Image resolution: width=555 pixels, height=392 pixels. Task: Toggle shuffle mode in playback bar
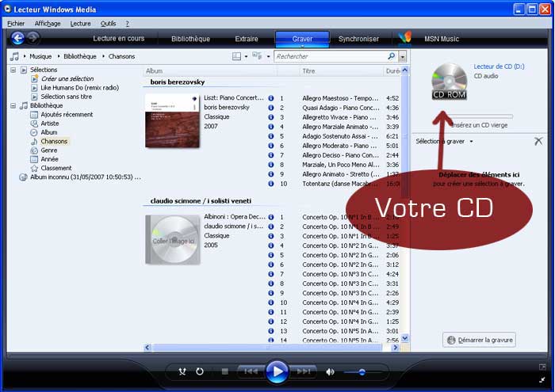coord(182,371)
